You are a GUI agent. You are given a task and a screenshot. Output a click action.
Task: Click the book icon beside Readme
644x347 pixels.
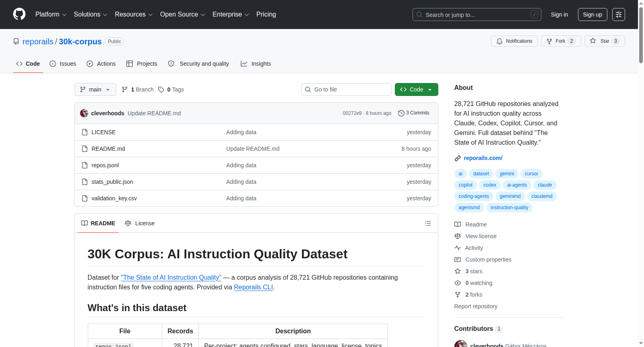(458, 224)
